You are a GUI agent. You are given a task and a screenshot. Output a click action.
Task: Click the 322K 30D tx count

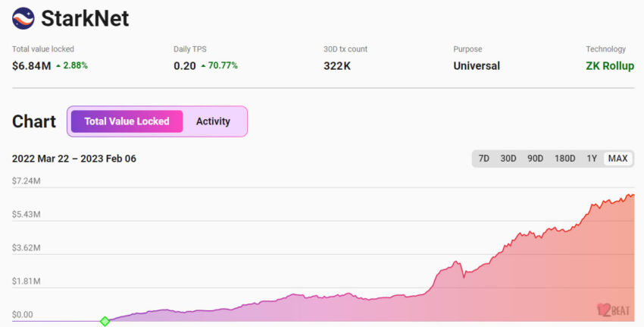336,66
